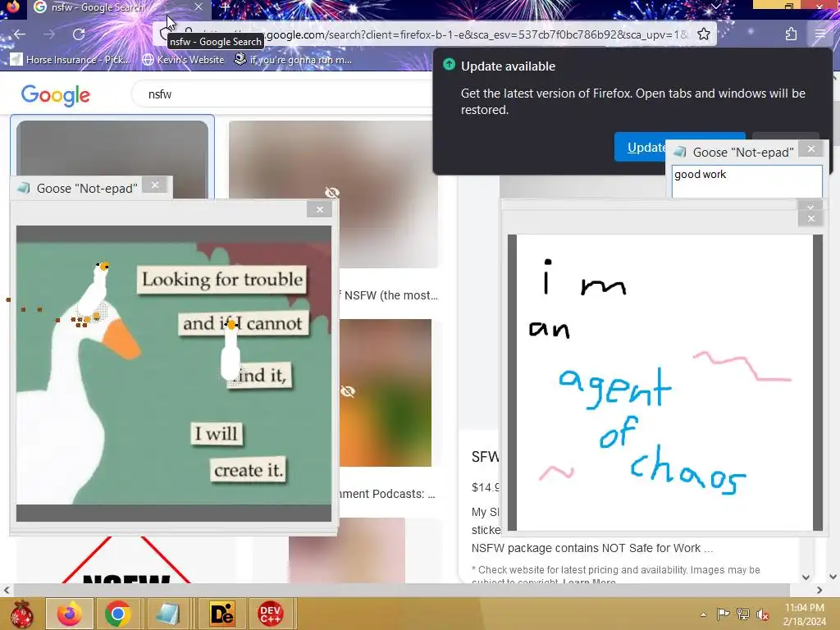This screenshot has width=840, height=630.
Task: Close the nsfw Google Search tab
Action: 199,7
